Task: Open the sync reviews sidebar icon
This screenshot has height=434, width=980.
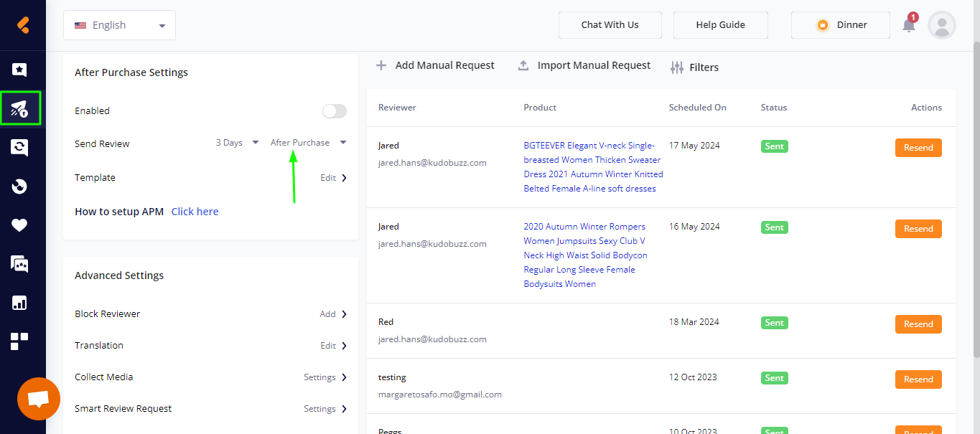Action: (19, 148)
